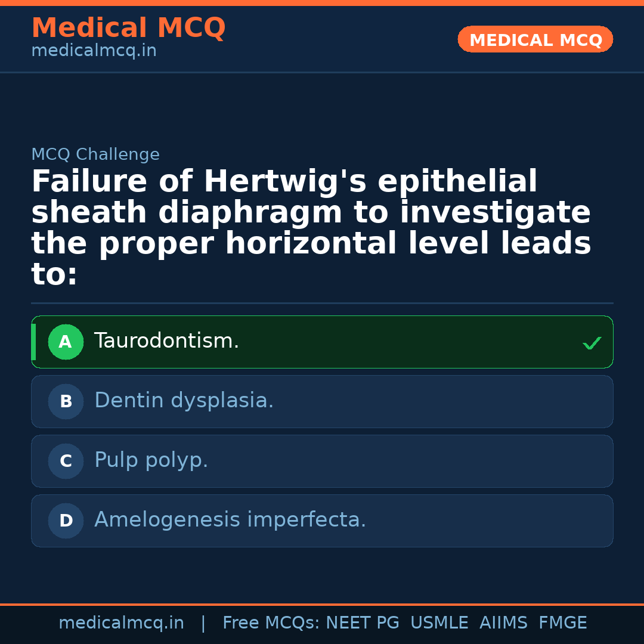Screen dimensions: 644x644
Task: Select the Amelogenesis imperfecta answer
Action: [230, 520]
